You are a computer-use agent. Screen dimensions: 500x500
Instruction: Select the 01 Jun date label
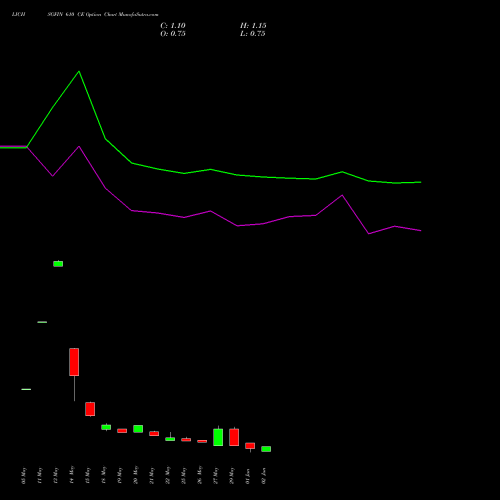pos(248,476)
